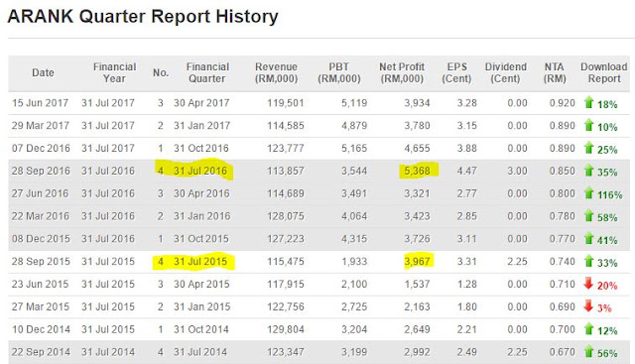Open the 116% green arrow report icon
The height and width of the screenshot is (364, 635).
click(x=588, y=193)
